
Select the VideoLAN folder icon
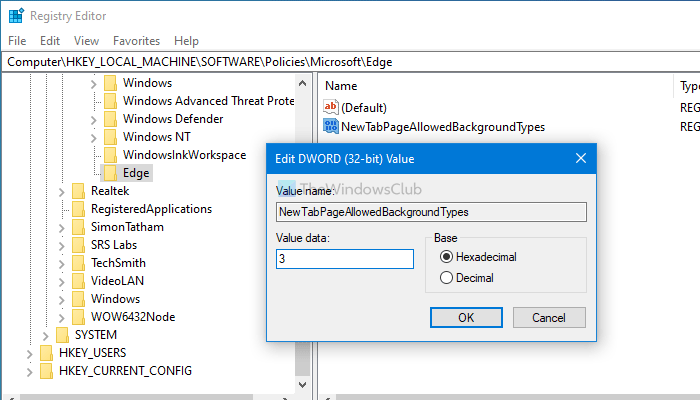78,281
